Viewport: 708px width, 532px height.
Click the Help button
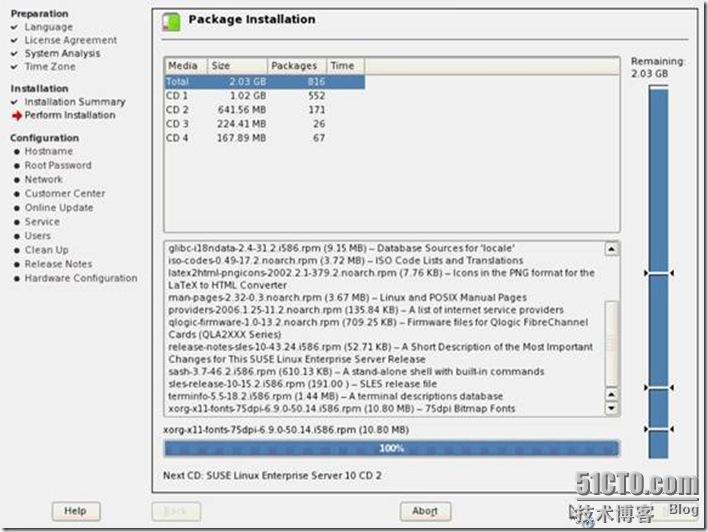(x=75, y=511)
